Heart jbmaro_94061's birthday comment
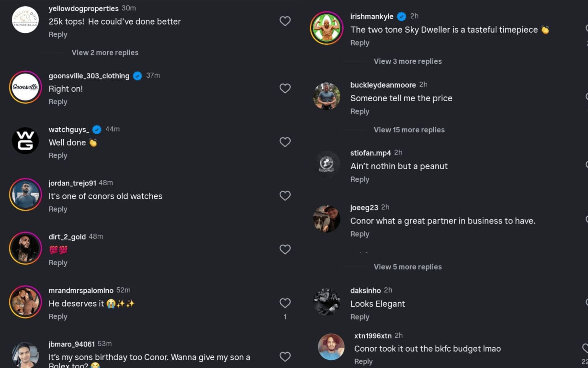The width and height of the screenshot is (588, 368). (285, 357)
